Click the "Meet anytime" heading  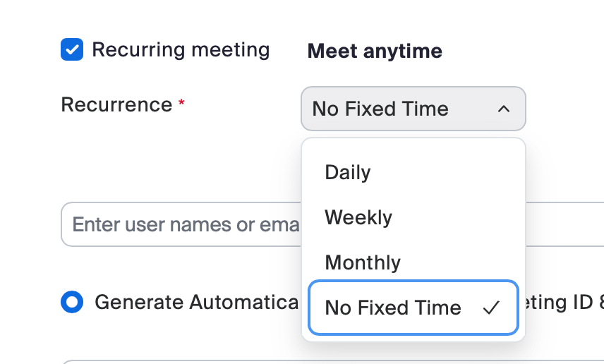click(x=375, y=51)
